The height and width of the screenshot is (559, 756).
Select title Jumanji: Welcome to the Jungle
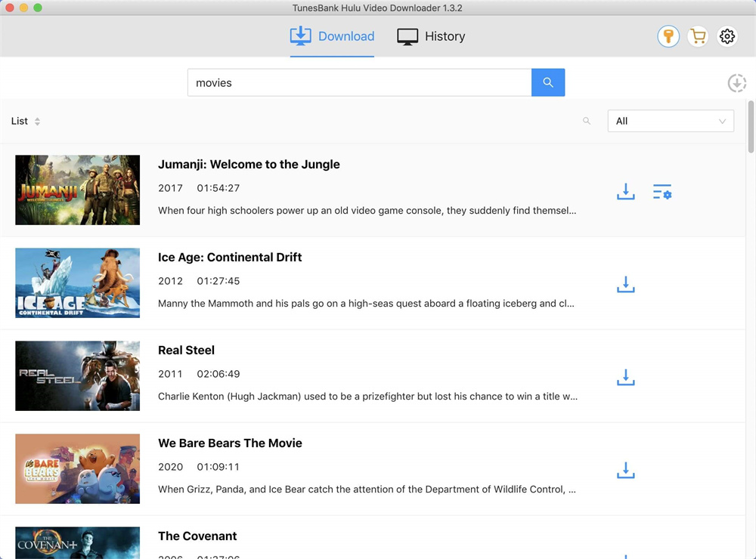click(249, 165)
